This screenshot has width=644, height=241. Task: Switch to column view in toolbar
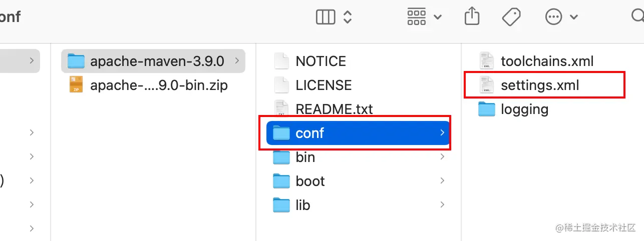pos(326,17)
